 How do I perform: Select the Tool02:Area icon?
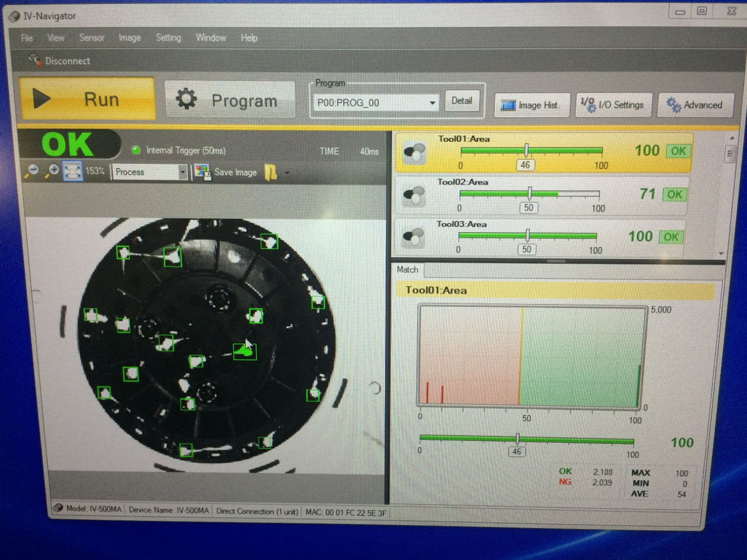click(414, 195)
